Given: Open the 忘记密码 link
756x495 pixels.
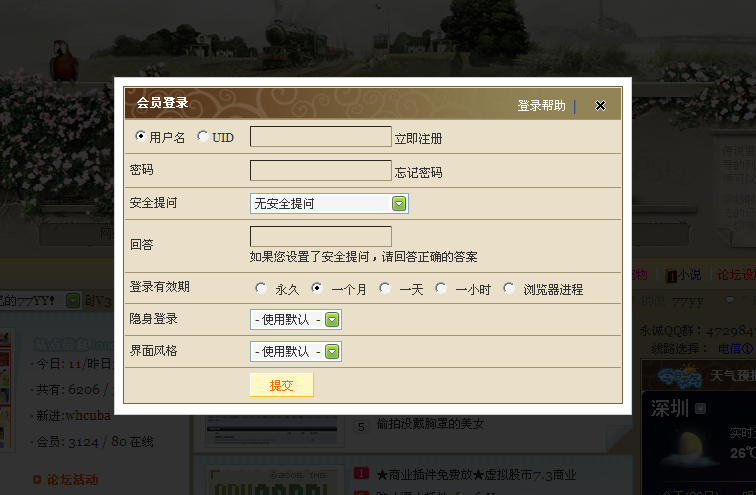Looking at the screenshot, I should click(x=418, y=173).
